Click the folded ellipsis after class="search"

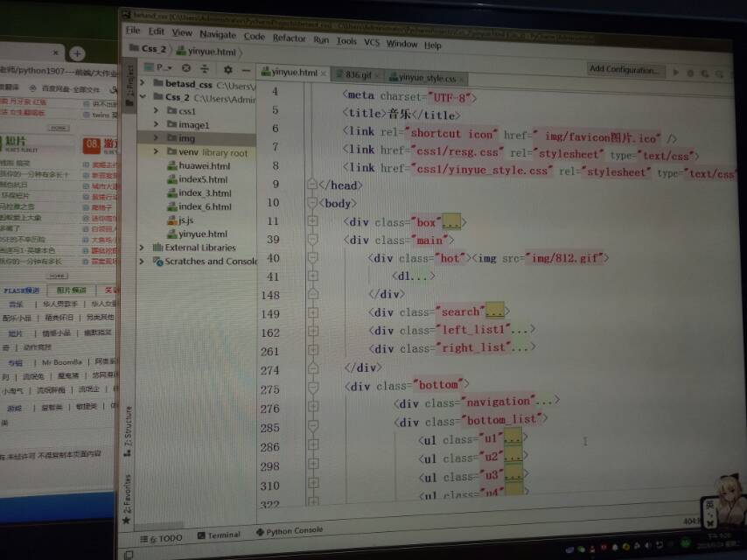(x=494, y=311)
